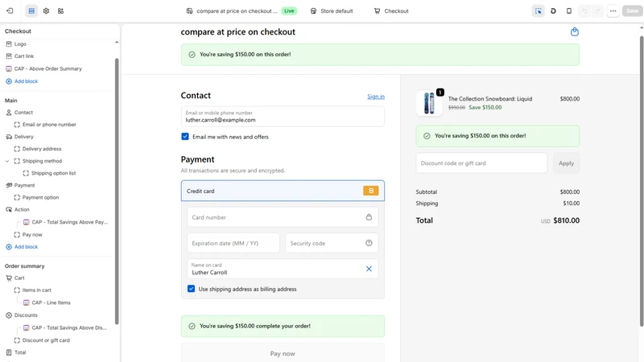The width and height of the screenshot is (644, 362).
Task: Click the Security code field
Action: [x=332, y=243]
